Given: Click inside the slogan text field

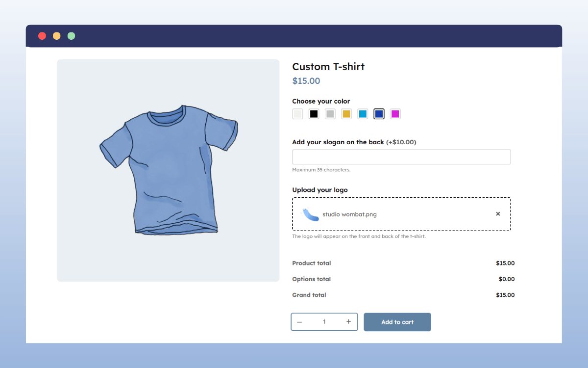Looking at the screenshot, I should click(401, 157).
